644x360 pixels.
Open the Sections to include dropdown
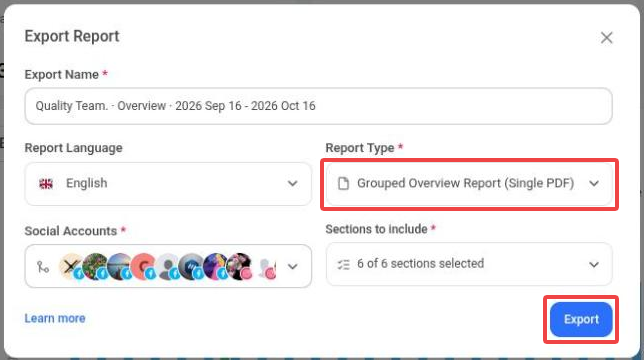pyautogui.click(x=469, y=264)
